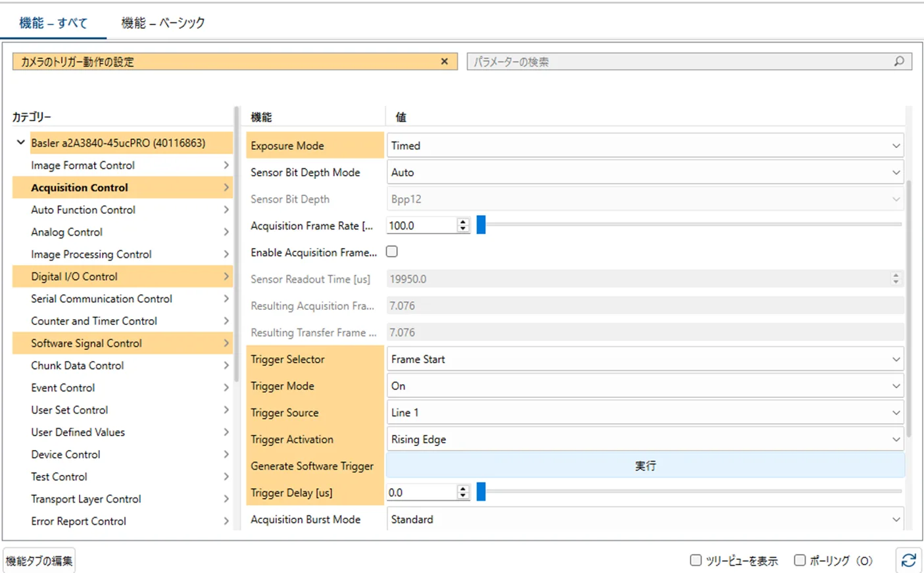The height and width of the screenshot is (573, 924).
Task: Open Chunk Data Control category
Action: click(x=122, y=365)
